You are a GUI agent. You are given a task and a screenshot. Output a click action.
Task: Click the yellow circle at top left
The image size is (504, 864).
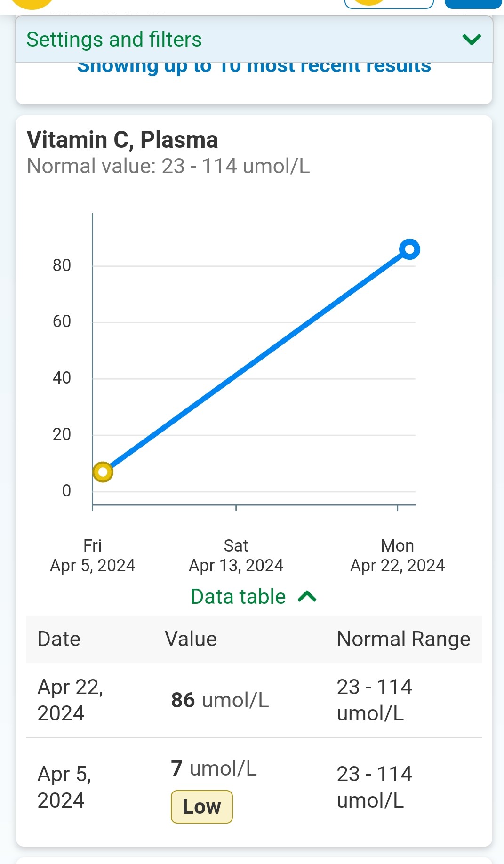point(32,4)
